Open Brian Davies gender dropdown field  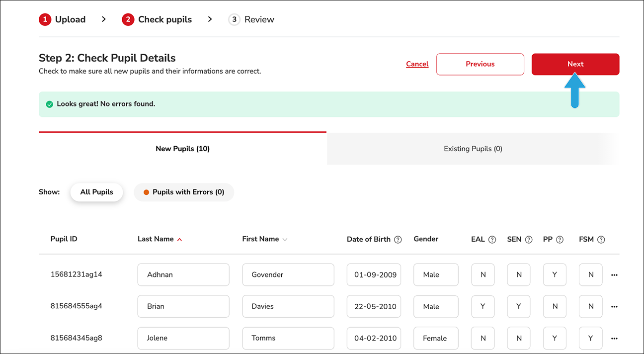(436, 306)
